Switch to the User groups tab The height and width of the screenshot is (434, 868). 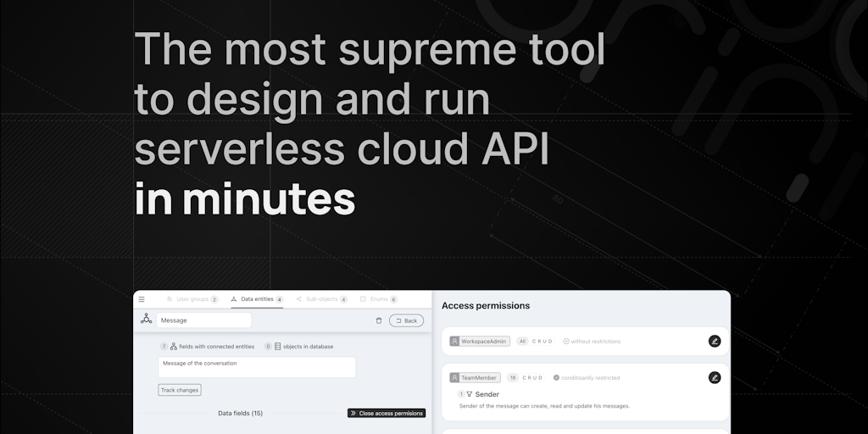click(x=192, y=299)
